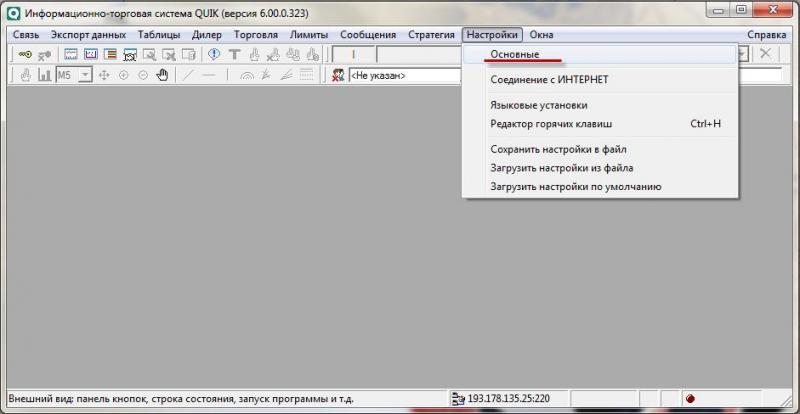Choose Языковые установки

(x=600, y=105)
